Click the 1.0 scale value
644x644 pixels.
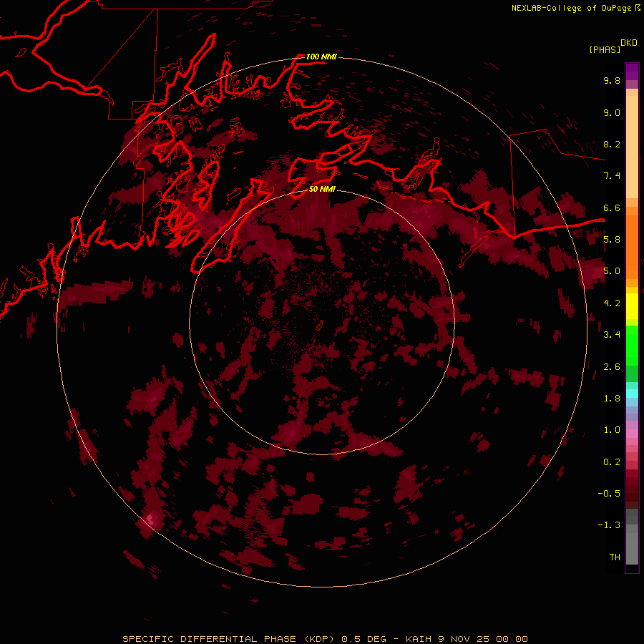[612, 429]
